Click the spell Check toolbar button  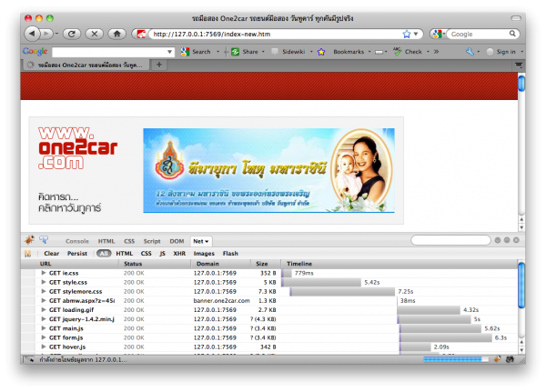(408, 52)
